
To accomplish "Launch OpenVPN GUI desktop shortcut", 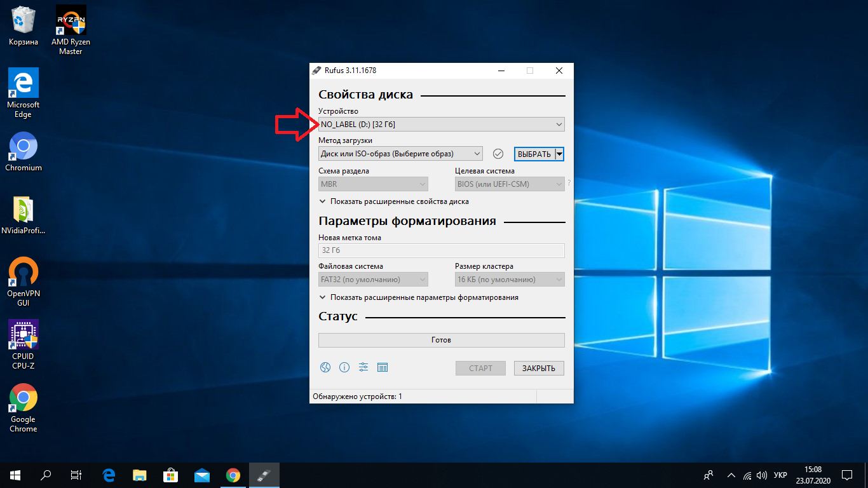I will click(x=24, y=282).
